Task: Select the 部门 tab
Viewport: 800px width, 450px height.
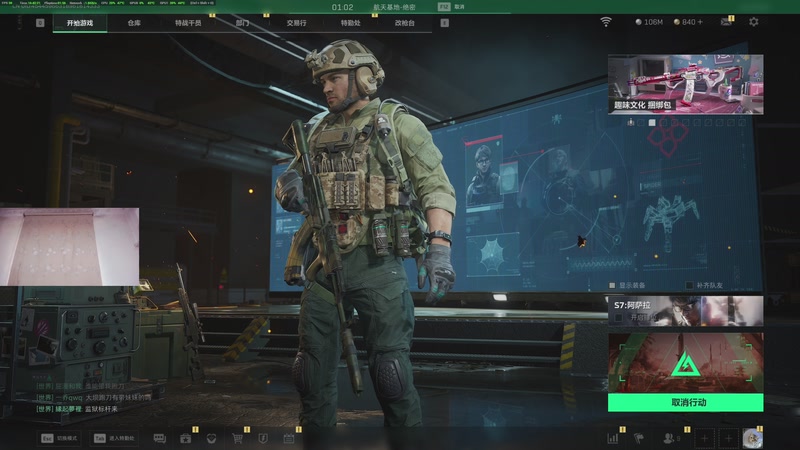Action: point(242,23)
